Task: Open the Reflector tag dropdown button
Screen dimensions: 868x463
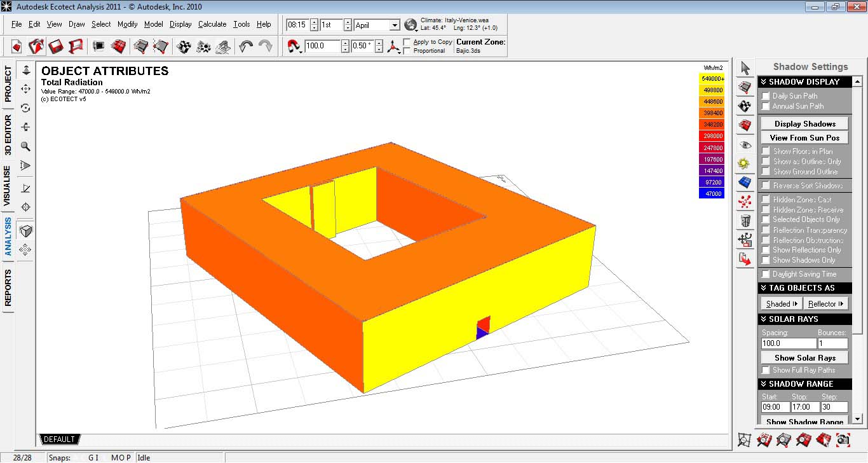Action: [826, 304]
